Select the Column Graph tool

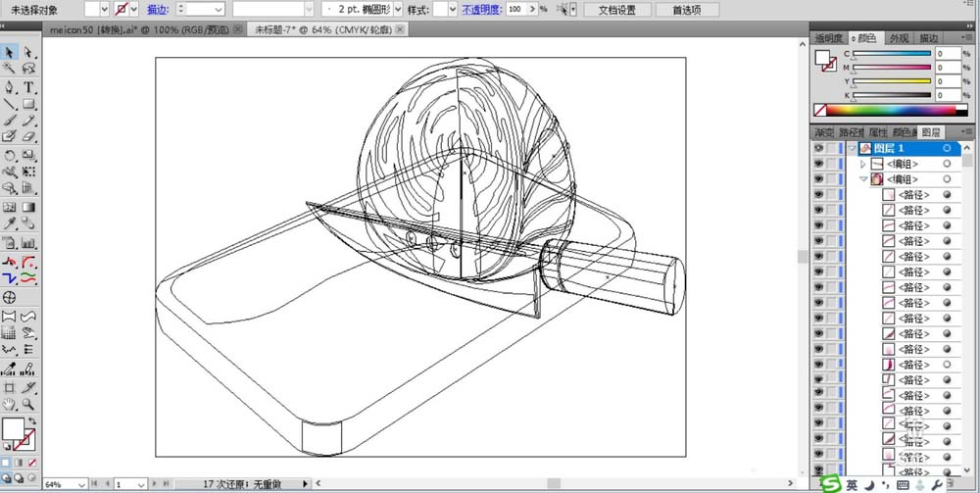coord(28,243)
